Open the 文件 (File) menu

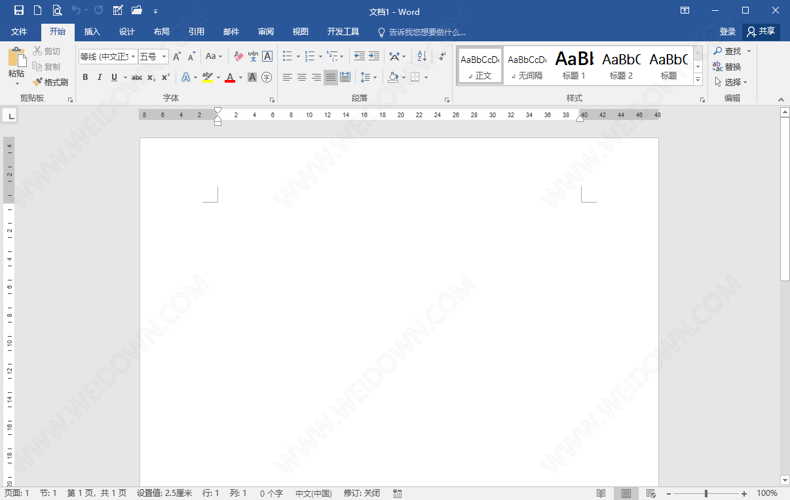19,32
